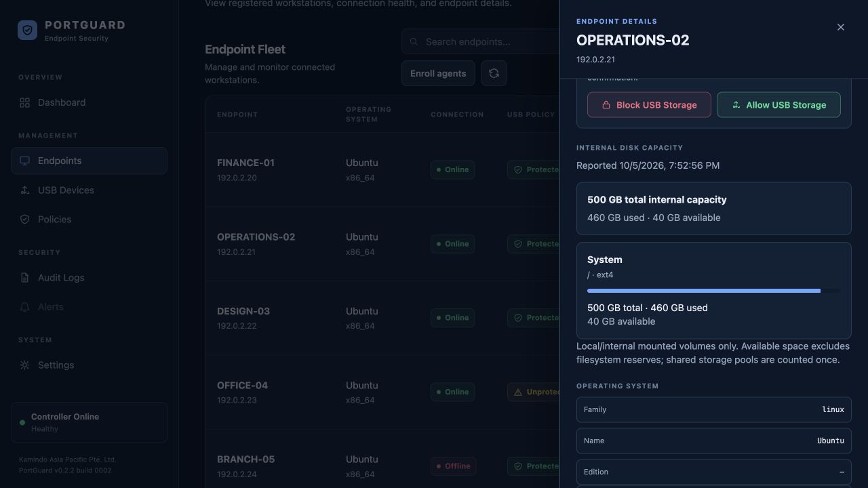Select the OPERATIONS-02 endpoint in table
The width and height of the screenshot is (868, 488).
pos(382,244)
